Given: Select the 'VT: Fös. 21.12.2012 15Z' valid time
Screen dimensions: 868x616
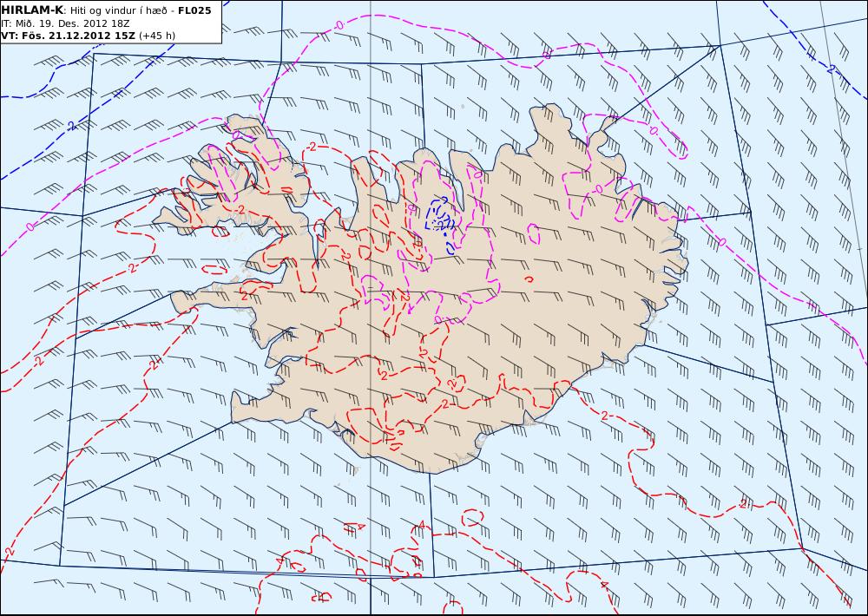Looking at the screenshot, I should point(68,36).
